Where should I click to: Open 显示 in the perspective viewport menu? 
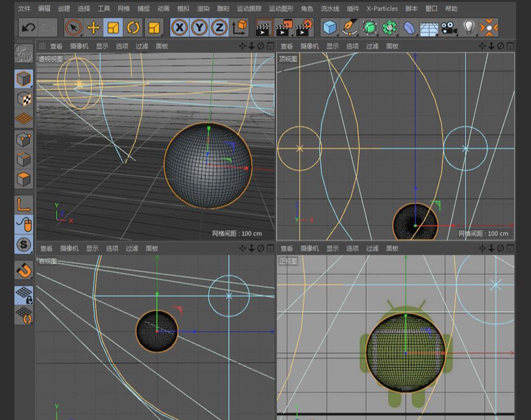tap(102, 46)
